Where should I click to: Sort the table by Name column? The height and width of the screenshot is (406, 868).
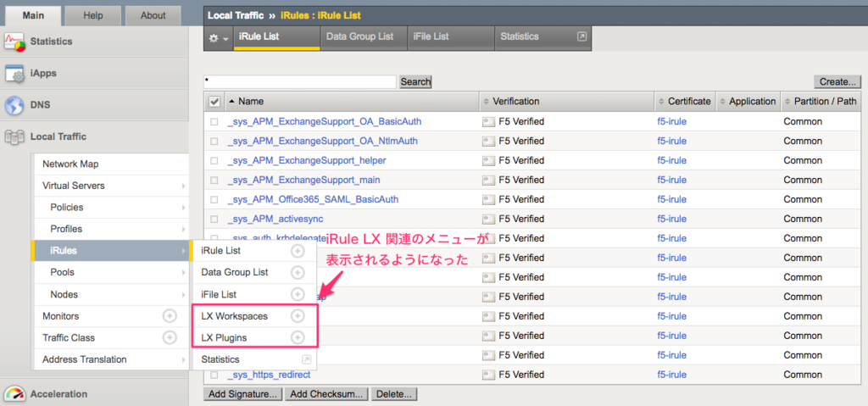pos(352,102)
